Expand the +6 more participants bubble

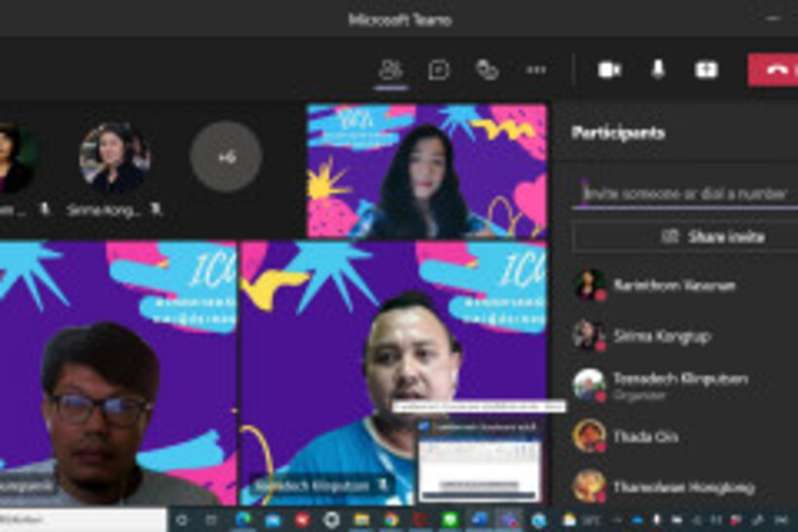click(226, 157)
